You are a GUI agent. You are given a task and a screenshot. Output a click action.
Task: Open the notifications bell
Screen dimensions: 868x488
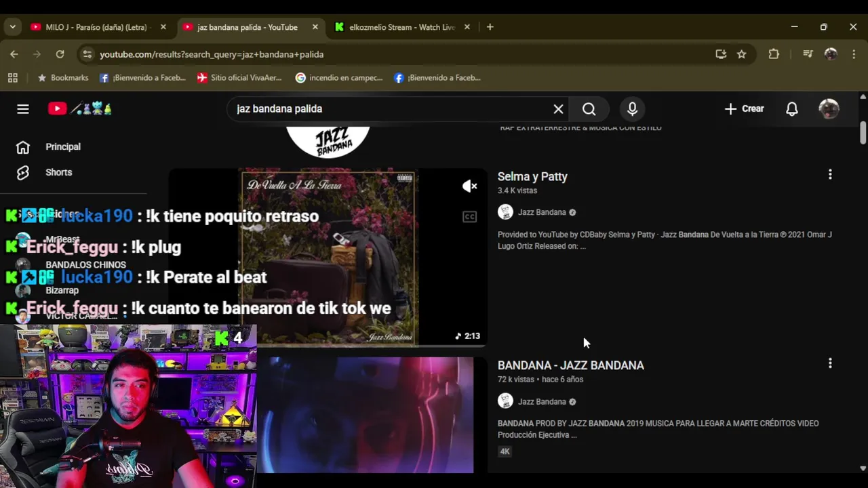pos(791,109)
